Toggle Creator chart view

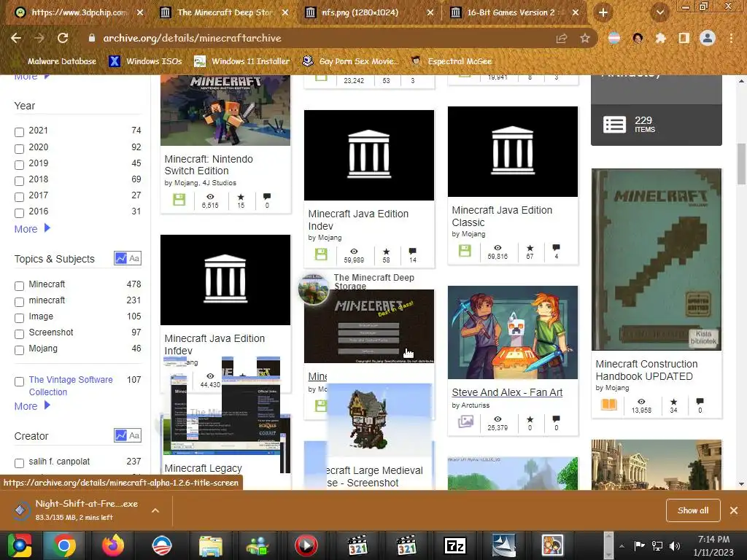point(121,435)
